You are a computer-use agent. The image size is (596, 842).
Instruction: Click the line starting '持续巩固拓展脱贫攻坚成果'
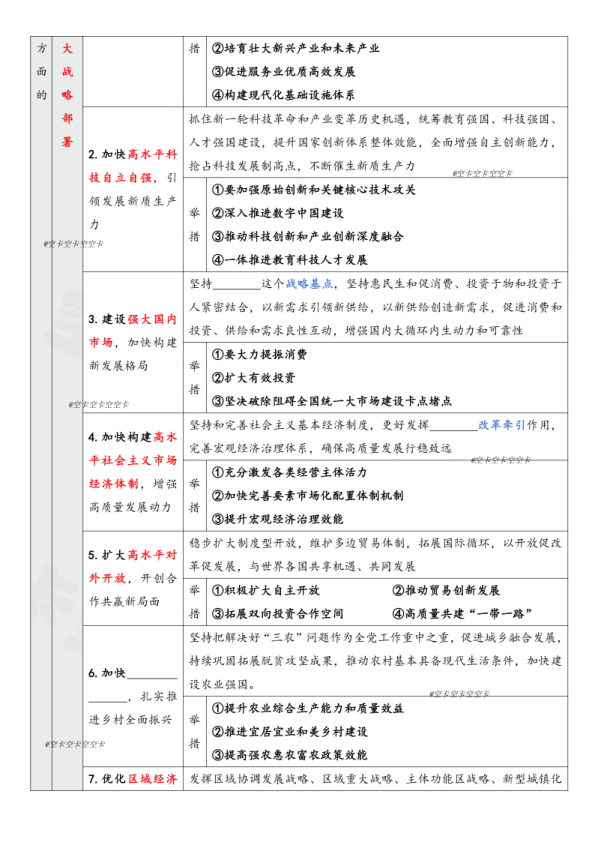pos(375,661)
